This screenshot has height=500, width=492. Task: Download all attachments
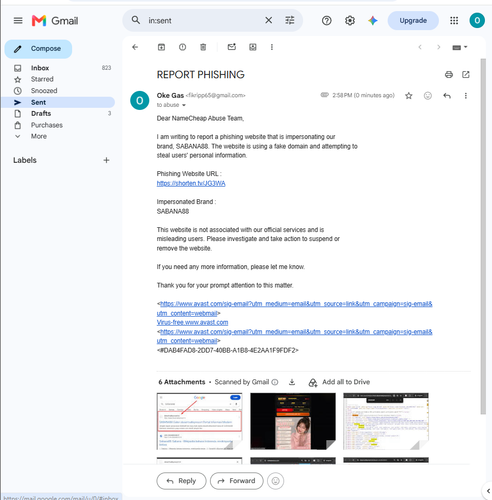pos(292,382)
